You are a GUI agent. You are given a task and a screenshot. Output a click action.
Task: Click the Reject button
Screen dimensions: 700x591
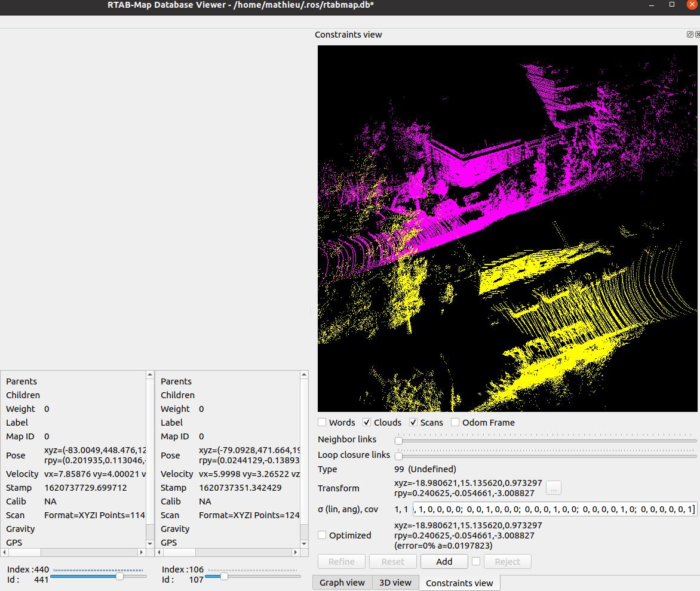point(507,561)
